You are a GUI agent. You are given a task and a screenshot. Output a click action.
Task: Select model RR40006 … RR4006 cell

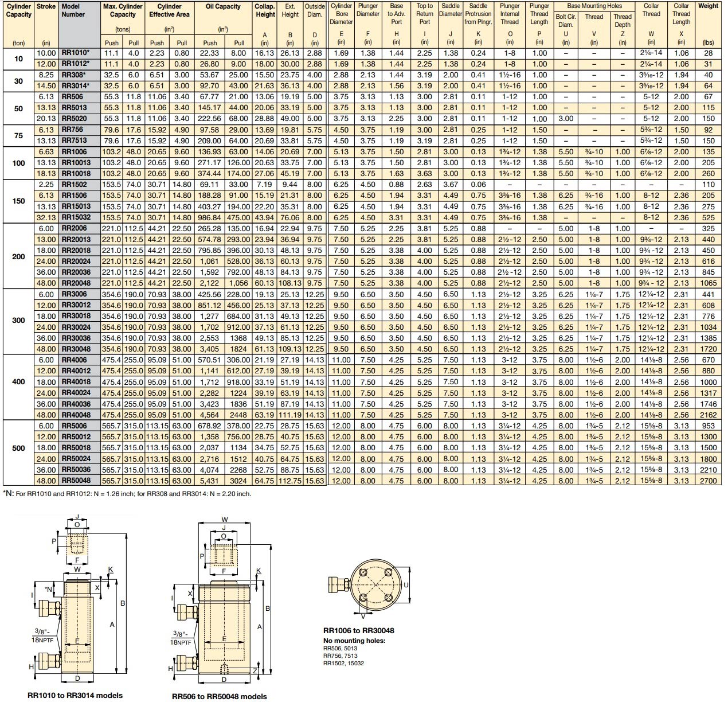[x=74, y=360]
